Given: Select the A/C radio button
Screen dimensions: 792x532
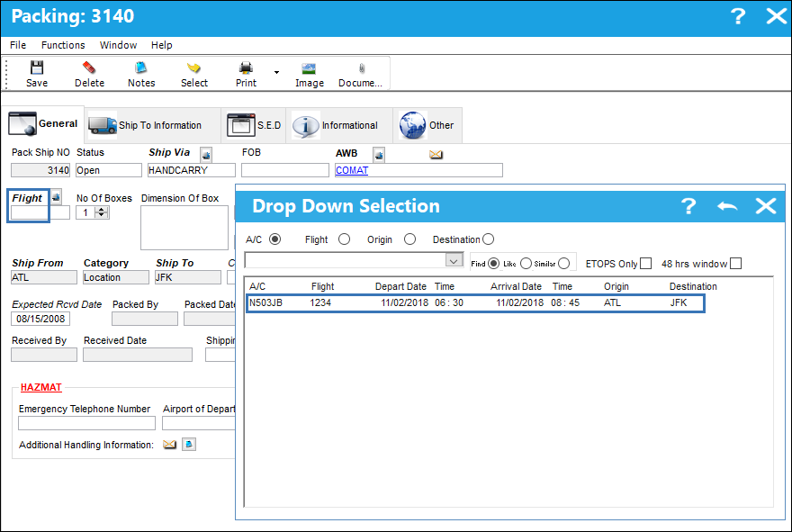Looking at the screenshot, I should (274, 239).
